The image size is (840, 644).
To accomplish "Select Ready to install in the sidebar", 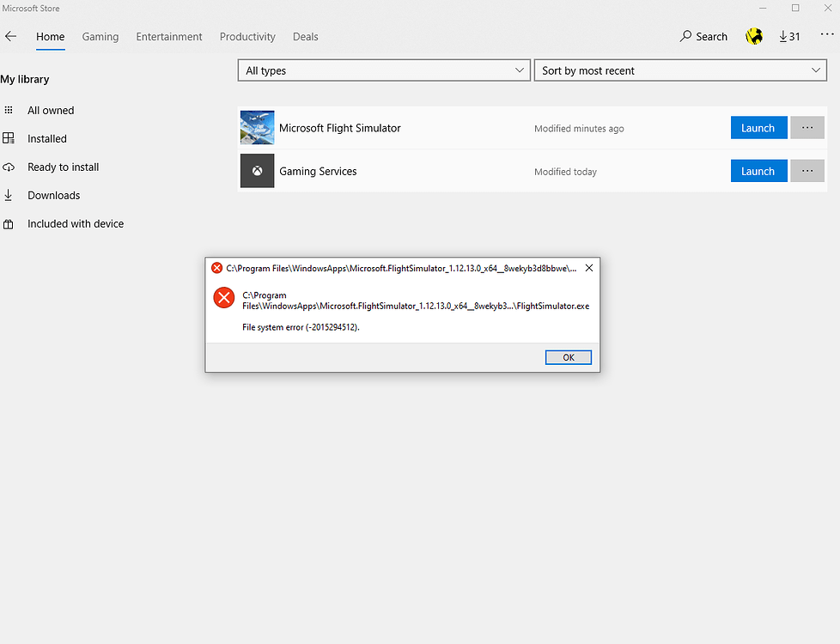I will pyautogui.click(x=63, y=167).
